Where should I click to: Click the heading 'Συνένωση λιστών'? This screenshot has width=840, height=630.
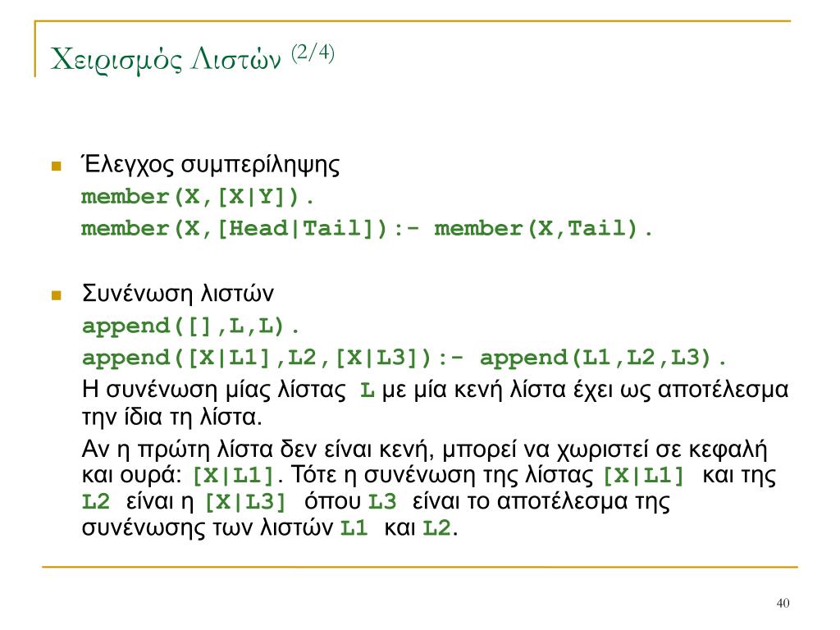(178, 293)
